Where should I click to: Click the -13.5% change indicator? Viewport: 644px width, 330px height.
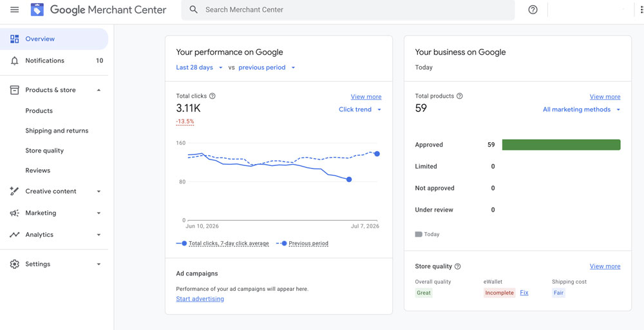click(185, 122)
